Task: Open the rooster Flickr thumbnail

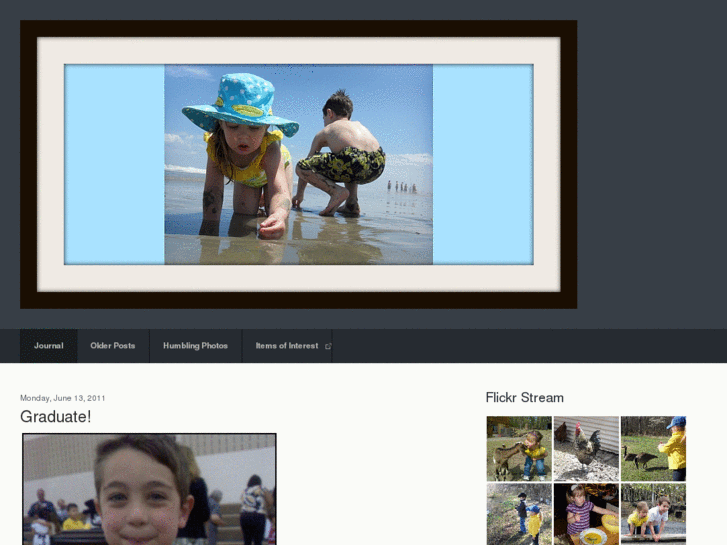Action: pyautogui.click(x=586, y=449)
